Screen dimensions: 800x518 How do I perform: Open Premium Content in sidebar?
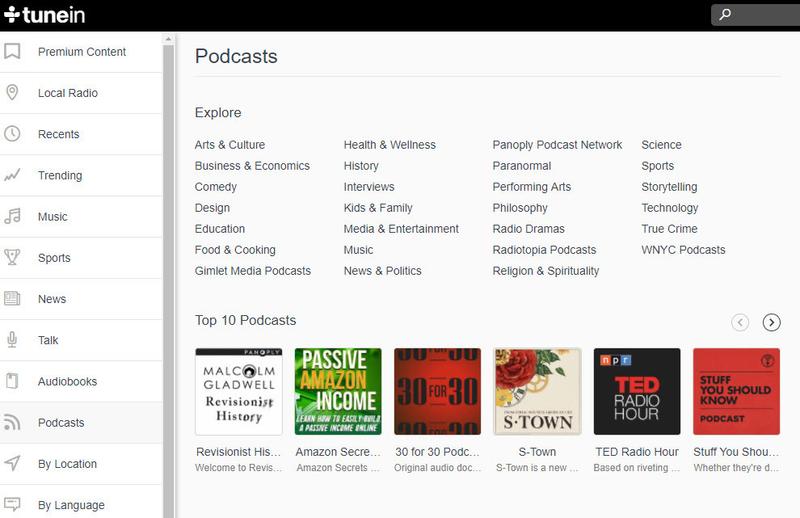[82, 52]
